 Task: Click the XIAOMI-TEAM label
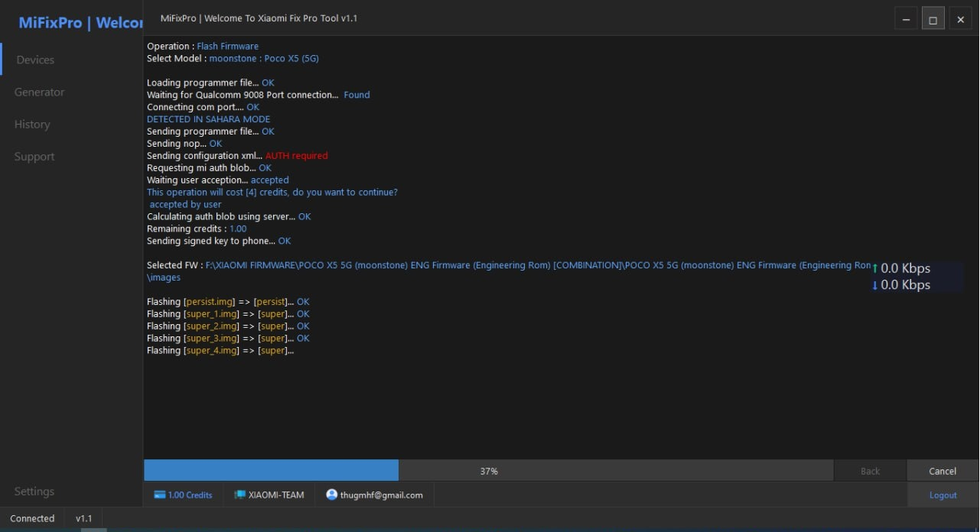pyautogui.click(x=276, y=495)
